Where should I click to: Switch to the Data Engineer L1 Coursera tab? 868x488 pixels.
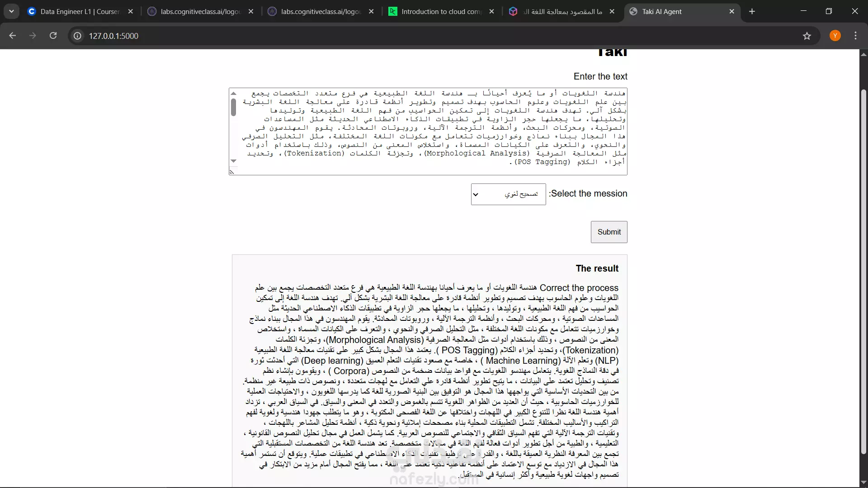pos(80,12)
